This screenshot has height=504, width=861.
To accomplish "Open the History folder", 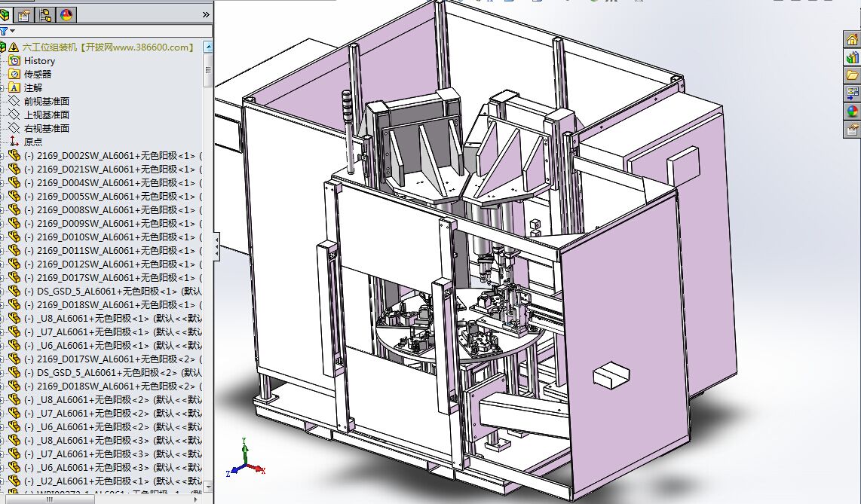I will 39,61.
